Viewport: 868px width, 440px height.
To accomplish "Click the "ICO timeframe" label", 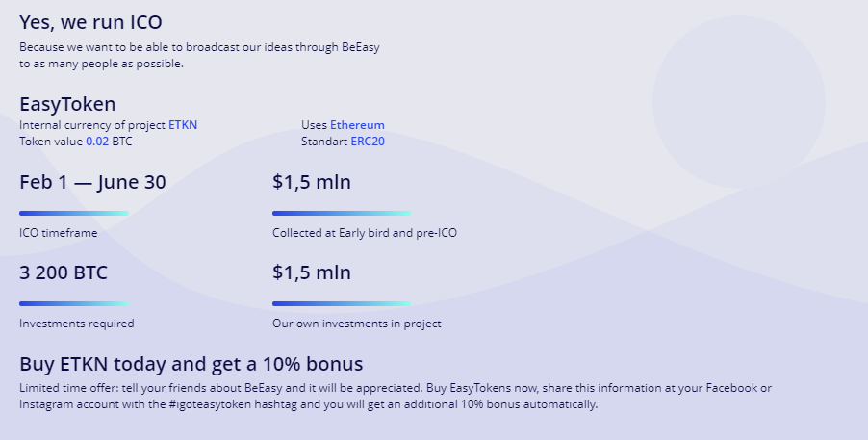I will tap(59, 233).
